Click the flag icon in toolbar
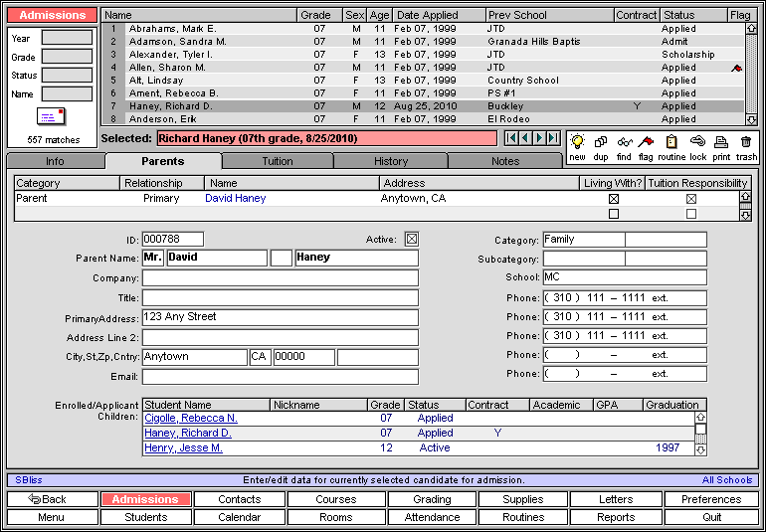Screen dimensions: 766x532 [x=646, y=142]
